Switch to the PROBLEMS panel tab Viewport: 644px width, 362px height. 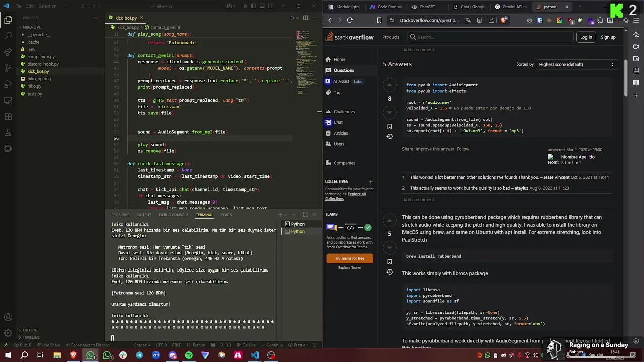pos(120,215)
